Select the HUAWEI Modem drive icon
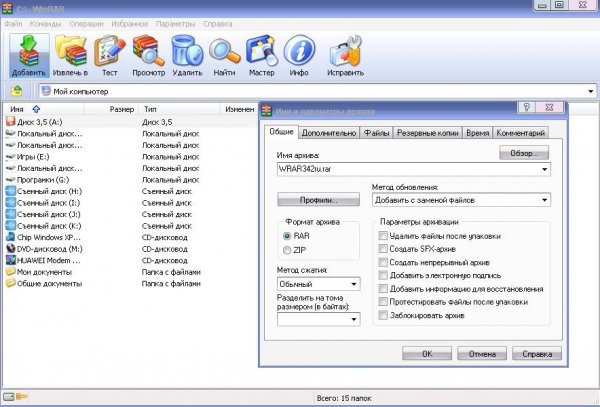Screen dimensions: 600x407 coord(10,260)
